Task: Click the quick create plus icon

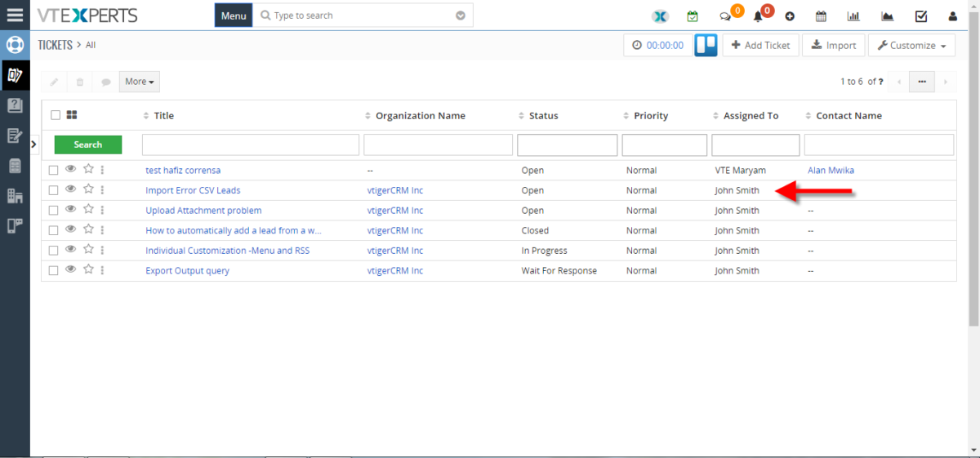Action: point(790,16)
